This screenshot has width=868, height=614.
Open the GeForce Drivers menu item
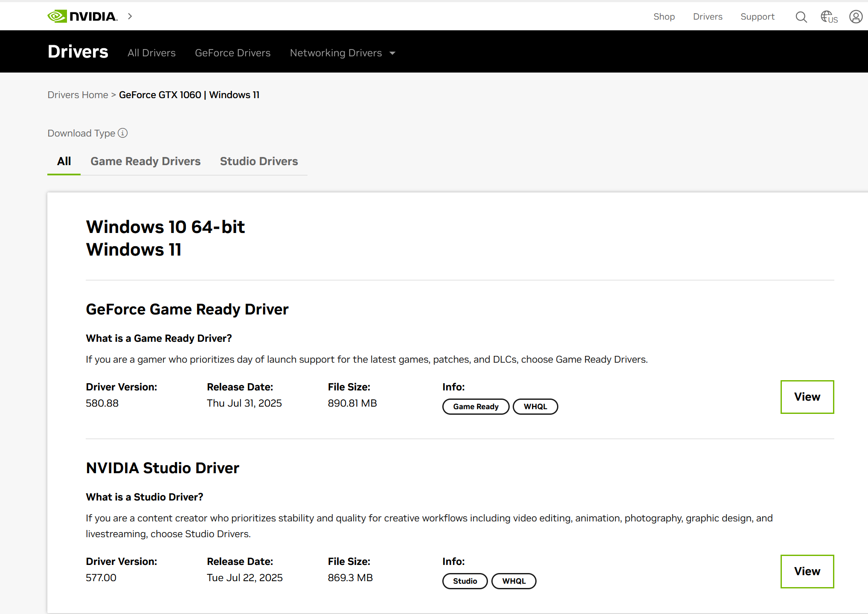(232, 53)
